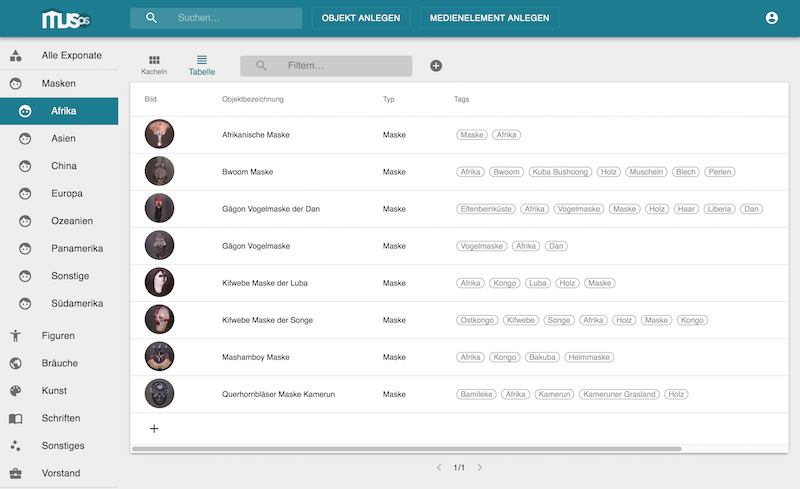Open the user account profile icon
This screenshot has height=489, width=800.
point(771,18)
